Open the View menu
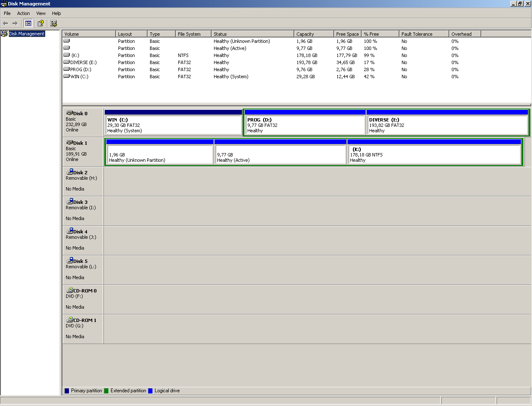This screenshot has height=406, width=532. pos(41,13)
